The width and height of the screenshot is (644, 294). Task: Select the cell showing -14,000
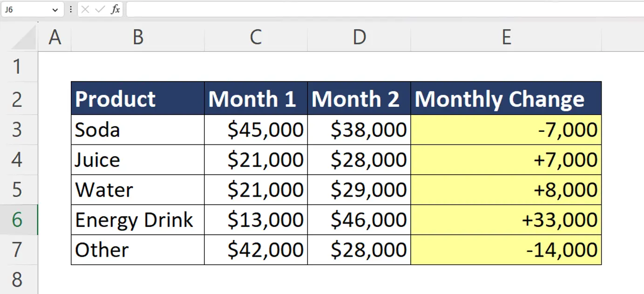(x=506, y=249)
